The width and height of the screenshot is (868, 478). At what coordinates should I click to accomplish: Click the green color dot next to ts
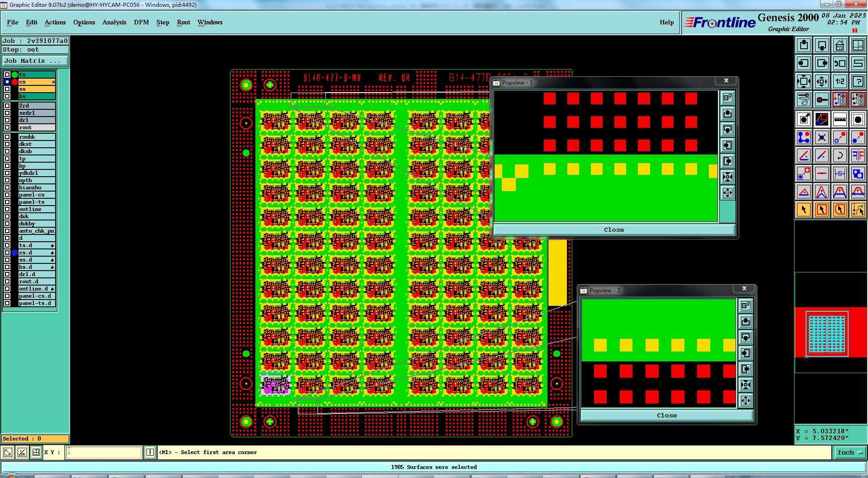tap(14, 75)
